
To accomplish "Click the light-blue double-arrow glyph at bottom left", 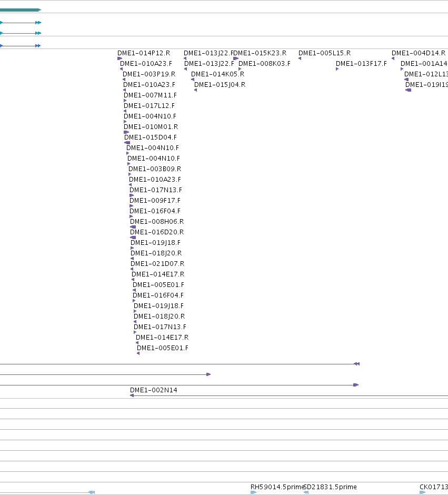I will [x=92, y=492].
